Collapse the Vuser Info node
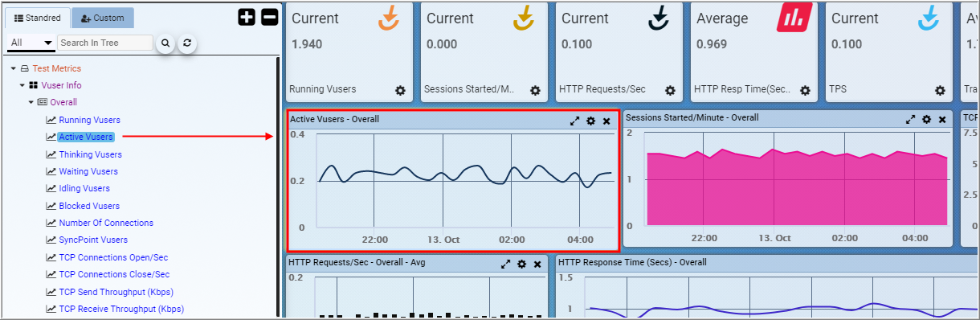This screenshot has width=980, height=320. (22, 85)
